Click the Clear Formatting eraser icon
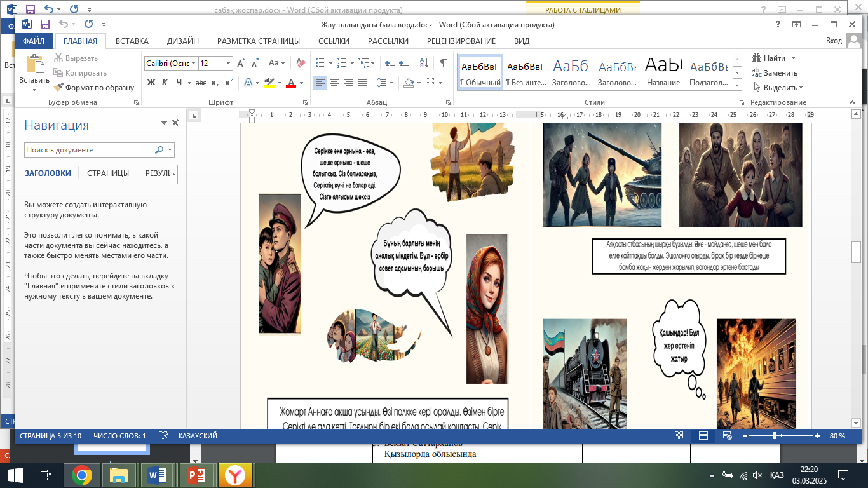Viewport: 868px width, 488px height. tap(301, 63)
